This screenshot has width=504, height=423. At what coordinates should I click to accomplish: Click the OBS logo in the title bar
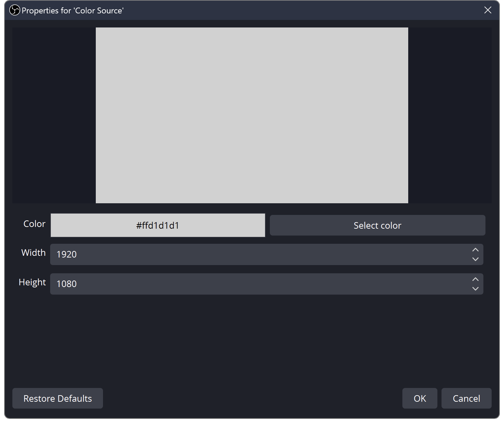(x=14, y=10)
